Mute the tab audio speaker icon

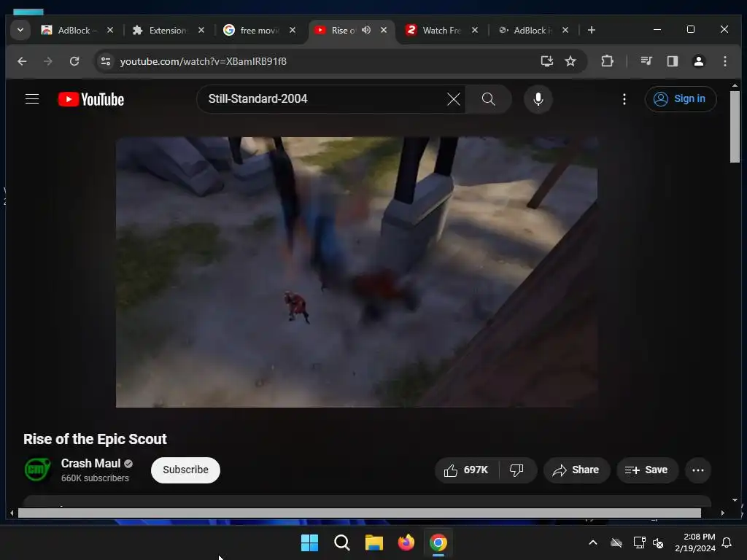366,30
